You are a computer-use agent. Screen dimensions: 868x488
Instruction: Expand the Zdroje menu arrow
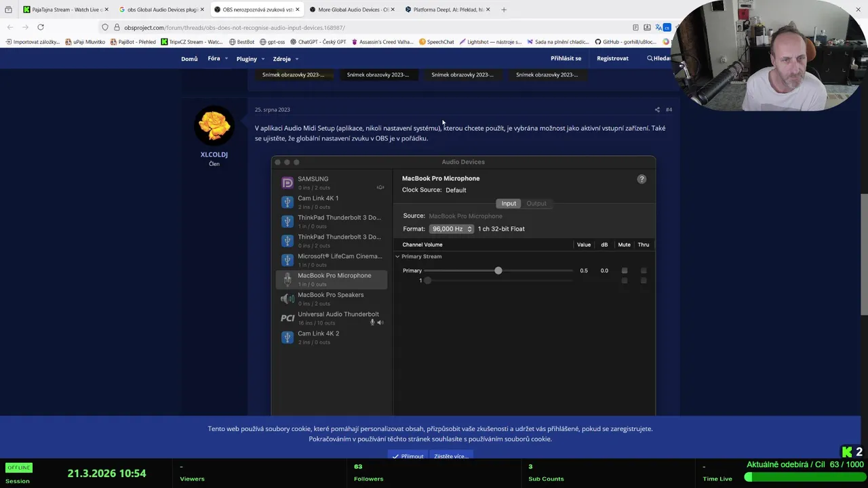click(296, 59)
